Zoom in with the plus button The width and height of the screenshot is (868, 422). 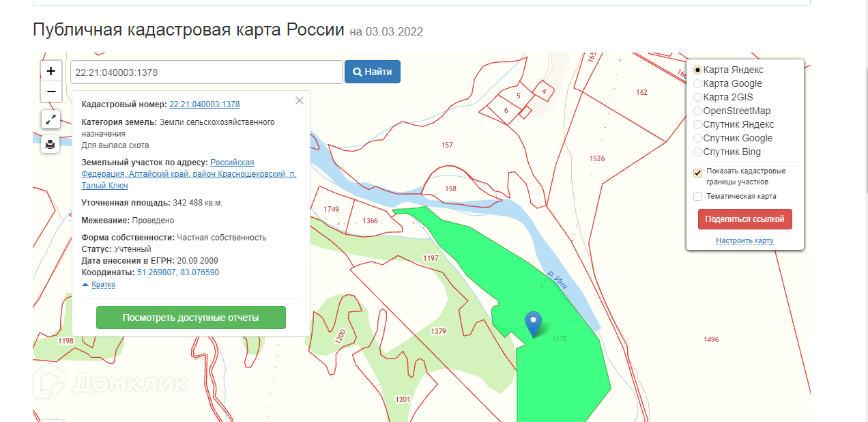pyautogui.click(x=50, y=71)
